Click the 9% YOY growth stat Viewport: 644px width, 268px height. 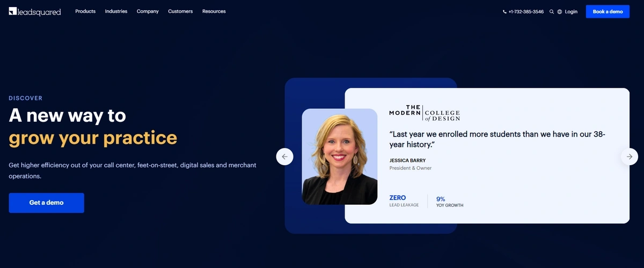450,202
